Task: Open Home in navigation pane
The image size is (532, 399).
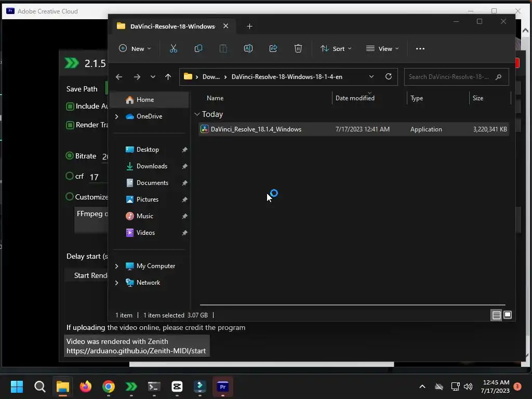Action: (150, 100)
